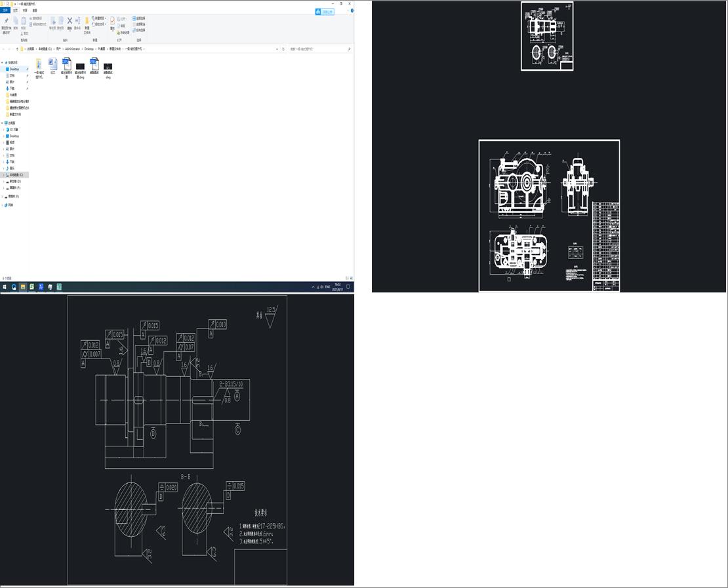The width and height of the screenshot is (728, 588).
Task: Click Invert selection in ribbon
Action: (x=139, y=30)
